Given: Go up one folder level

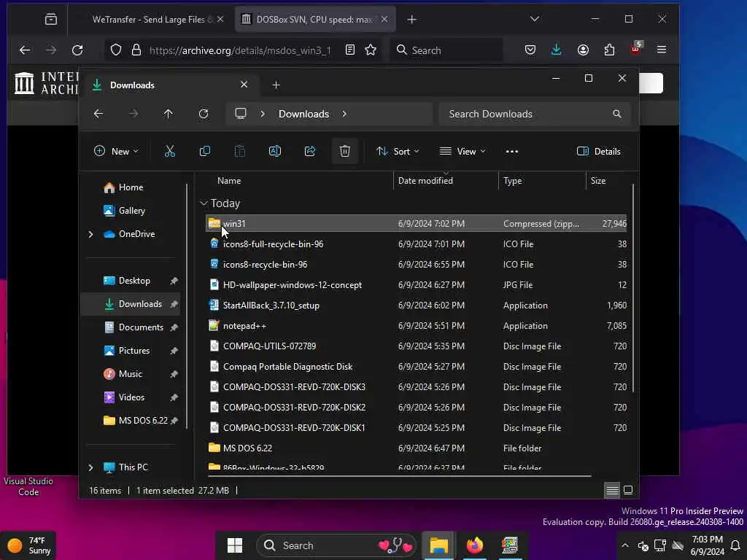Looking at the screenshot, I should [x=169, y=114].
